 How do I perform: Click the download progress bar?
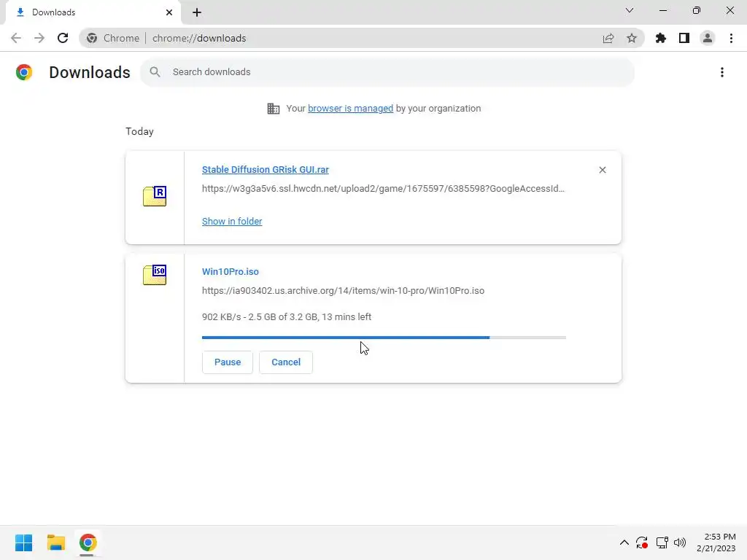click(x=384, y=338)
